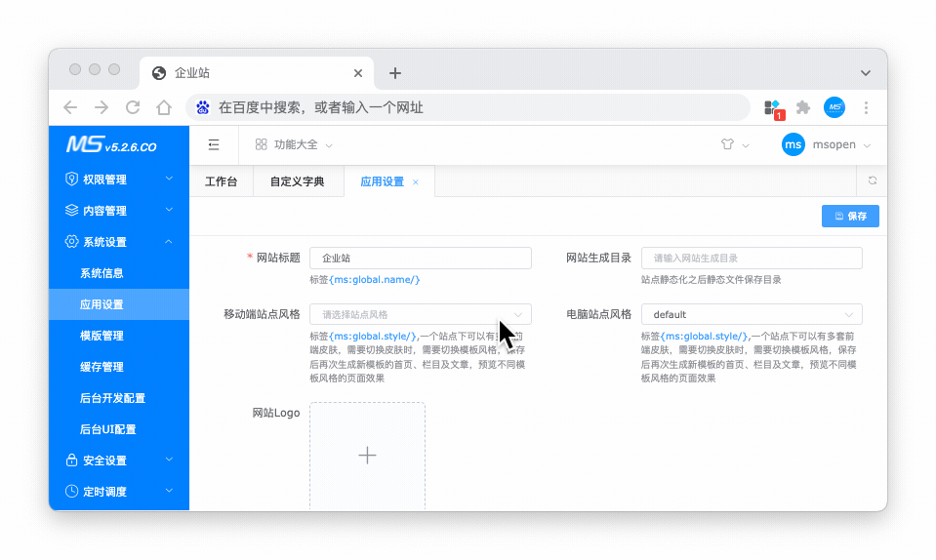This screenshot has width=936, height=560.
Task: Click the 网站Logo upload box
Action: (x=367, y=456)
